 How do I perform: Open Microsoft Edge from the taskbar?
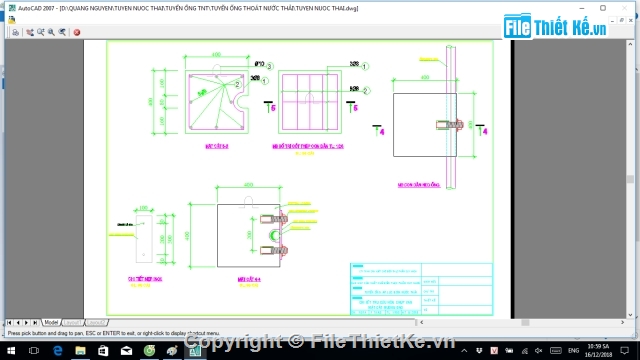pyautogui.click(x=58, y=351)
